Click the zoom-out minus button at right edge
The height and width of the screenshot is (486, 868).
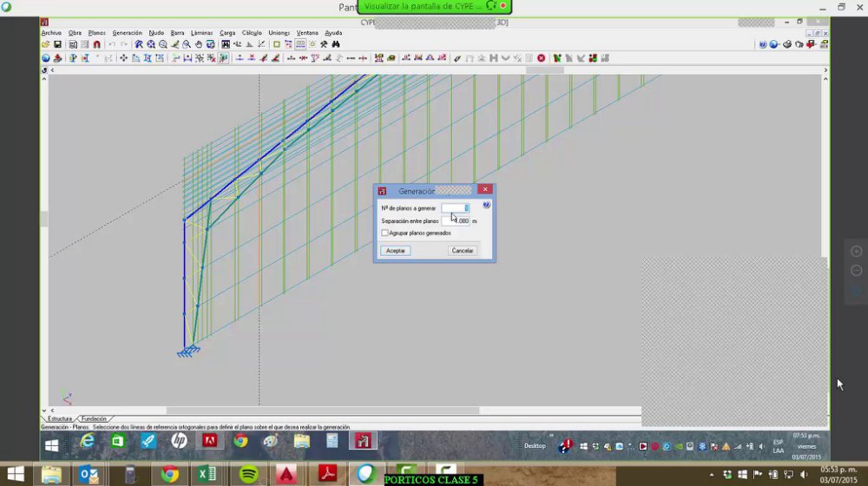pos(857,271)
